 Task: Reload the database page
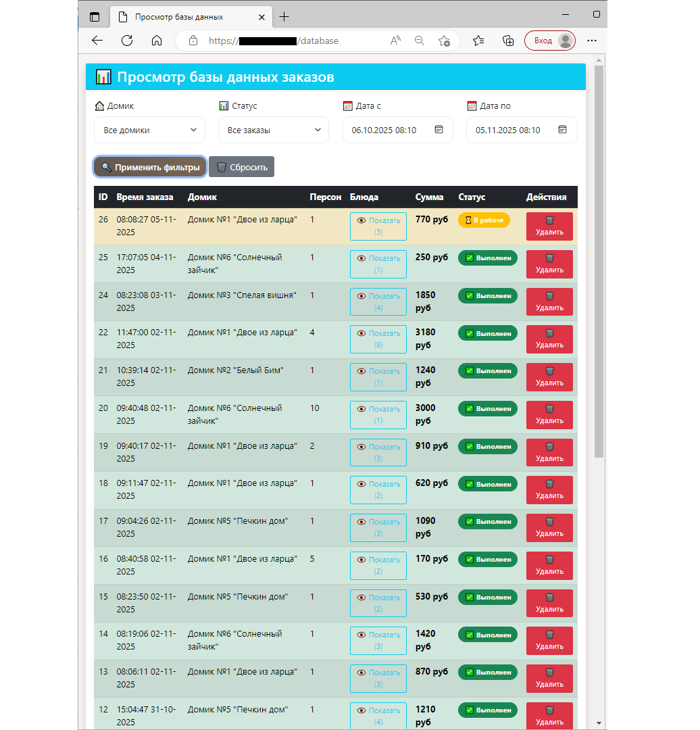127,41
